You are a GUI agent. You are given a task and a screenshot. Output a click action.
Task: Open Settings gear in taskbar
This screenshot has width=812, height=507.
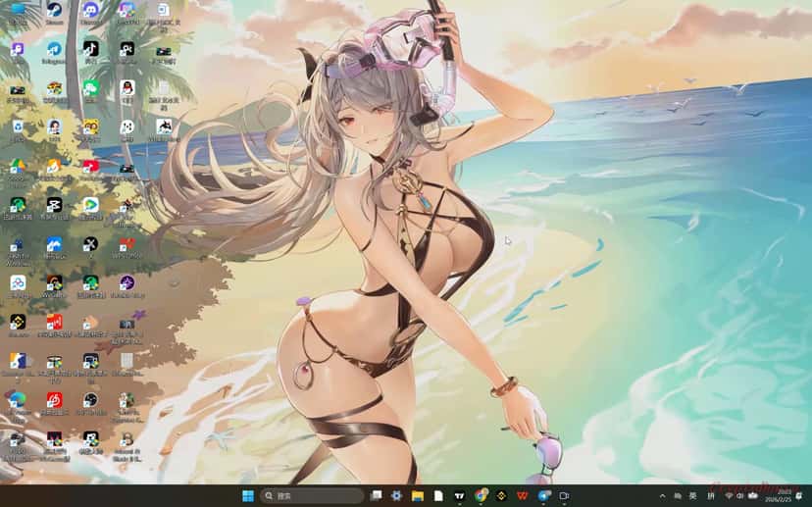point(396,496)
